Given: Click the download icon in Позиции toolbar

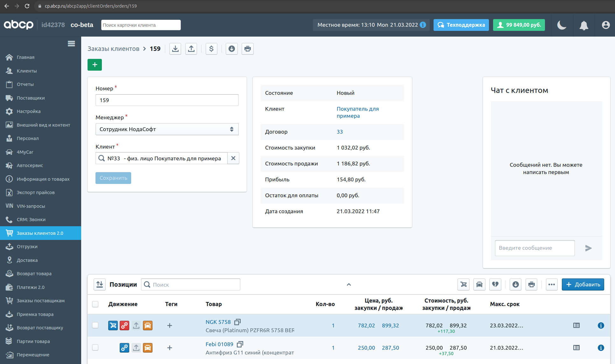Looking at the screenshot, I should point(516,284).
